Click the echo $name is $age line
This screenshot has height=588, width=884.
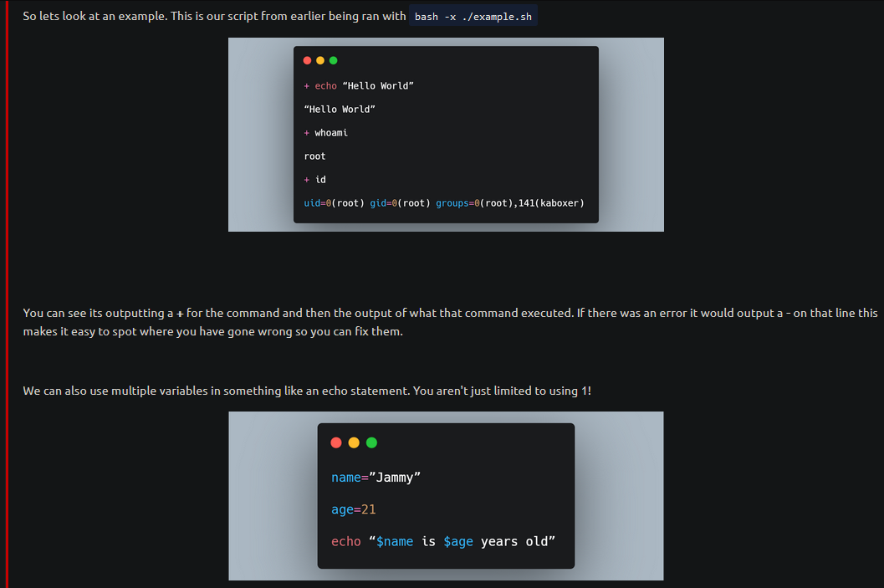[443, 542]
